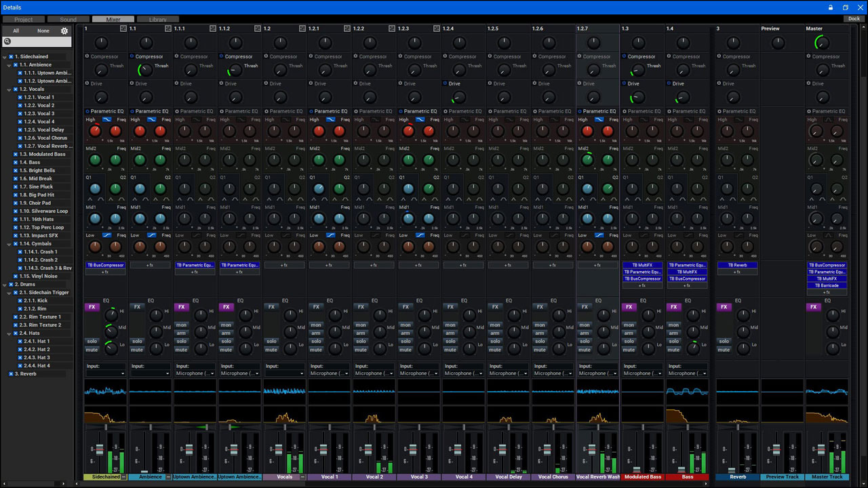Image resolution: width=868 pixels, height=488 pixels.
Task: Click the Thresh knob on channel 1.1
Action: click(146, 70)
